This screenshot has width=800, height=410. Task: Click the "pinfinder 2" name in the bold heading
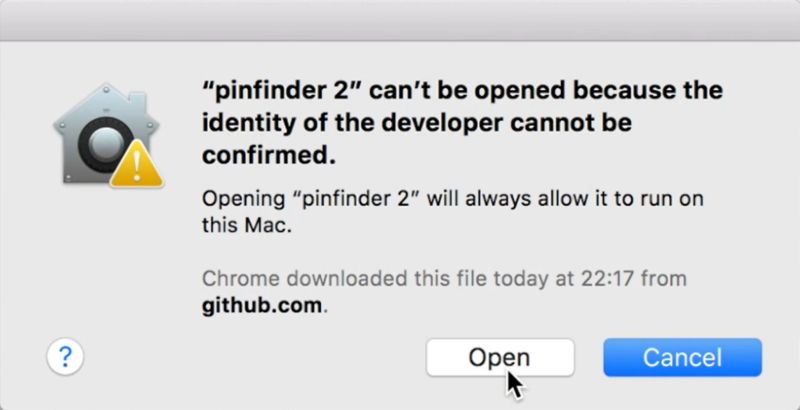(284, 90)
